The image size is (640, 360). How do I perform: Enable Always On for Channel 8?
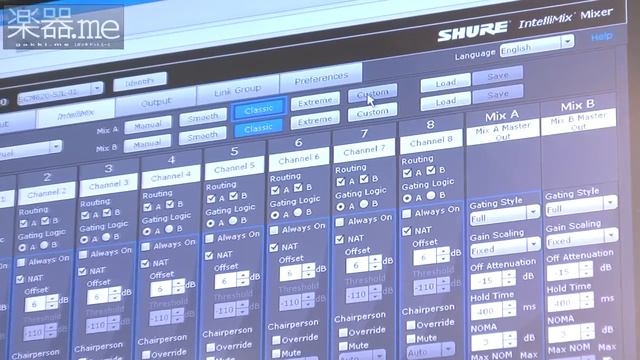[x=407, y=214]
